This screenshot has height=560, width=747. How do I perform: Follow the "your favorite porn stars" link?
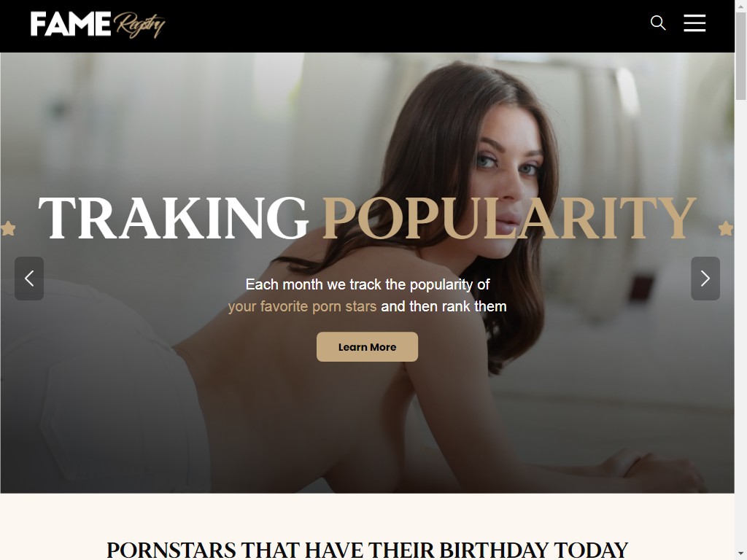pos(302,306)
